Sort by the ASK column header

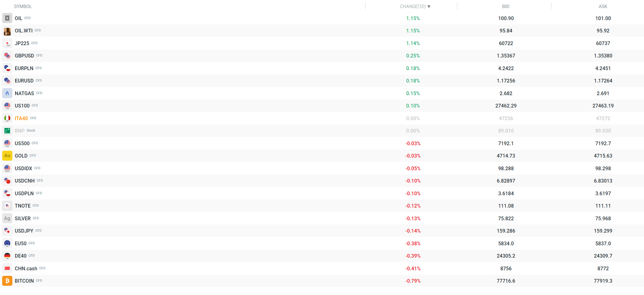pyautogui.click(x=603, y=6)
